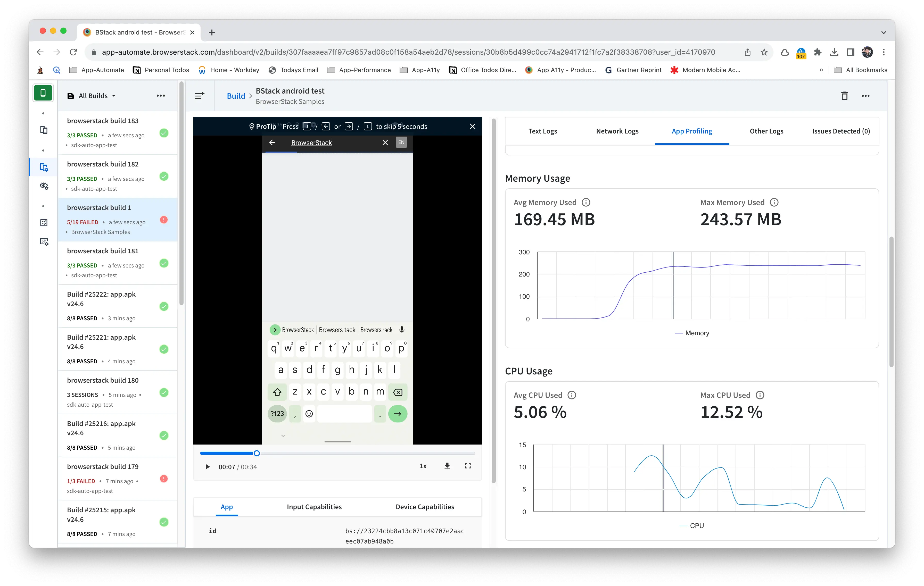Open builds list three-dot menu
Image resolution: width=924 pixels, height=586 pixels.
click(x=161, y=96)
